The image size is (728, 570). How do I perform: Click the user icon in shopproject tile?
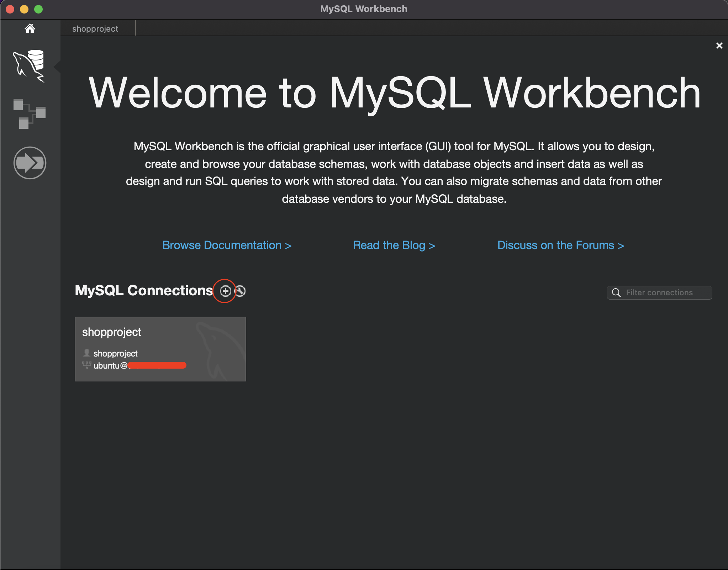tap(86, 353)
